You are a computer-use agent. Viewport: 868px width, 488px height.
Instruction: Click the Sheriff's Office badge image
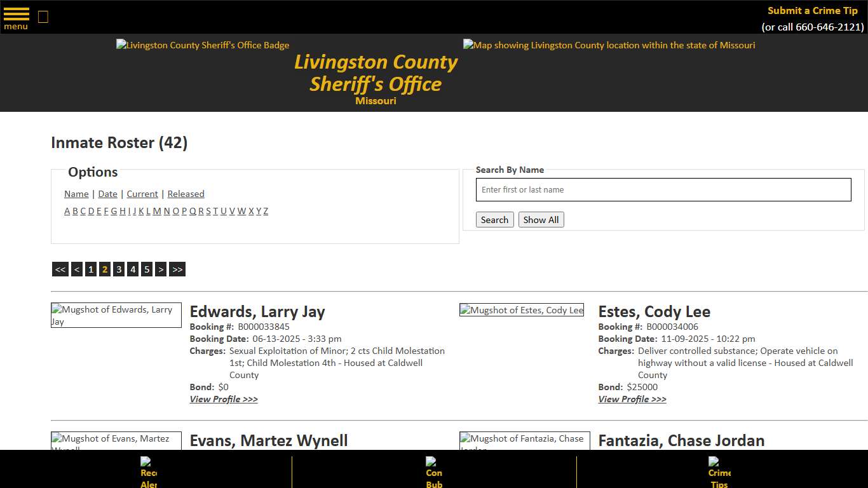click(x=202, y=45)
